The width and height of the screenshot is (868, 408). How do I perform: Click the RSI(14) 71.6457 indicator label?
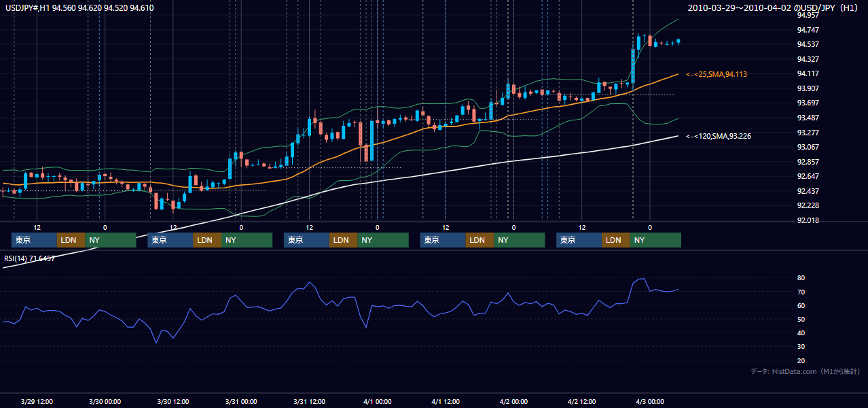click(x=30, y=258)
